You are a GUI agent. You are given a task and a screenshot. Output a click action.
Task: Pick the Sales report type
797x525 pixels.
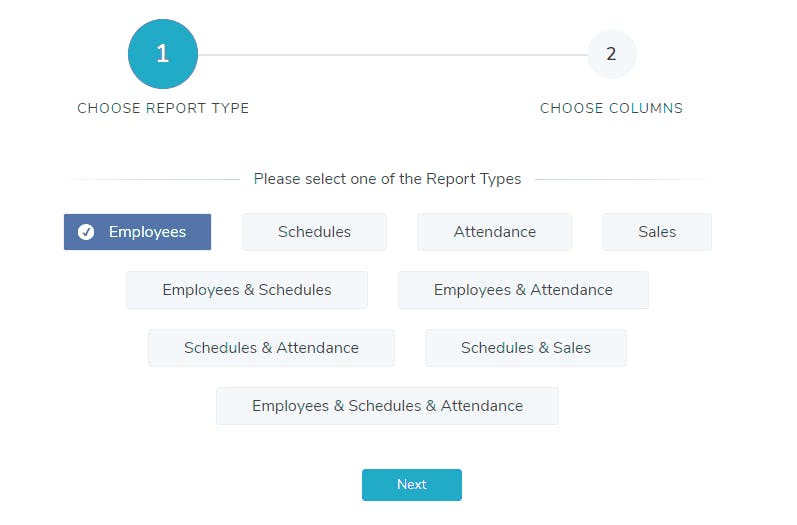656,232
